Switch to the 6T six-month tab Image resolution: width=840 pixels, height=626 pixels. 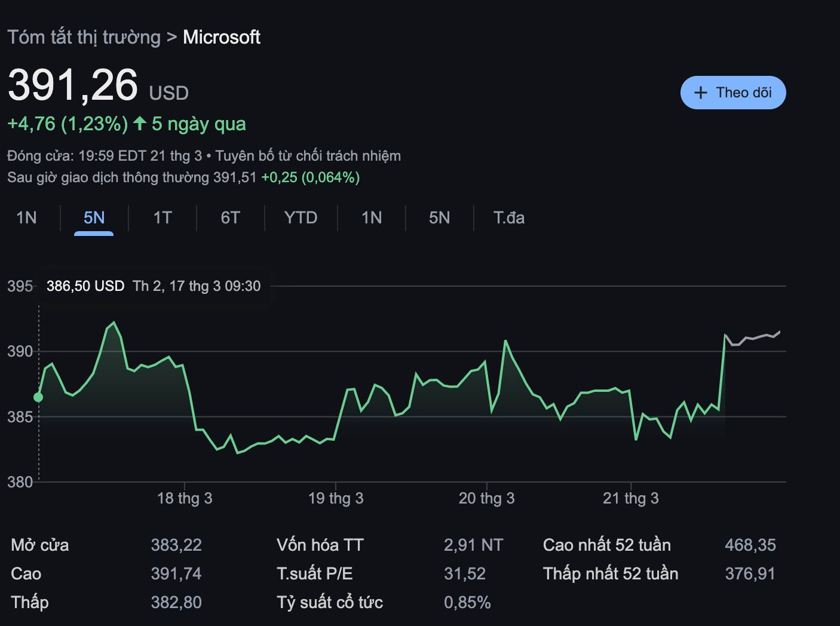[x=230, y=217]
